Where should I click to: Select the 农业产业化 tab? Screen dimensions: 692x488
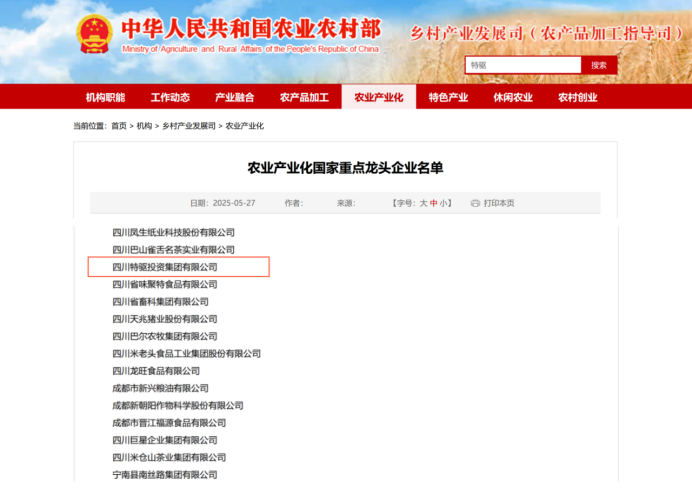[x=379, y=97]
